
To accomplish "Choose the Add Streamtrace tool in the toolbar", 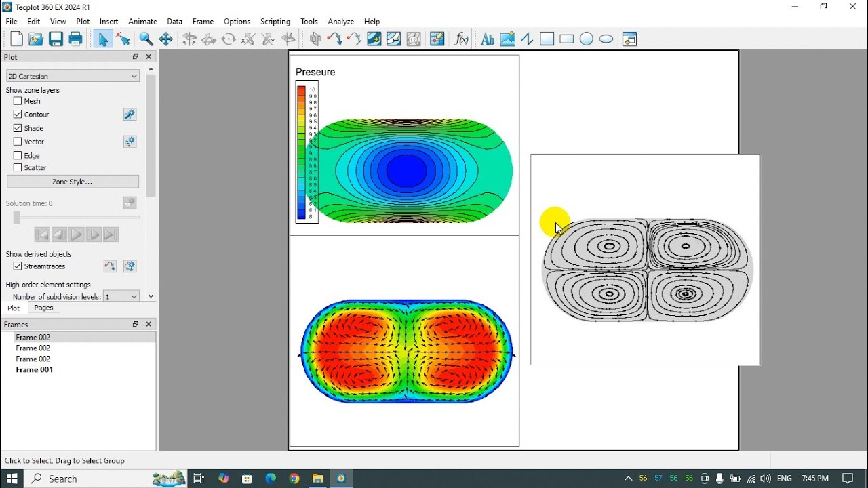I will (334, 39).
